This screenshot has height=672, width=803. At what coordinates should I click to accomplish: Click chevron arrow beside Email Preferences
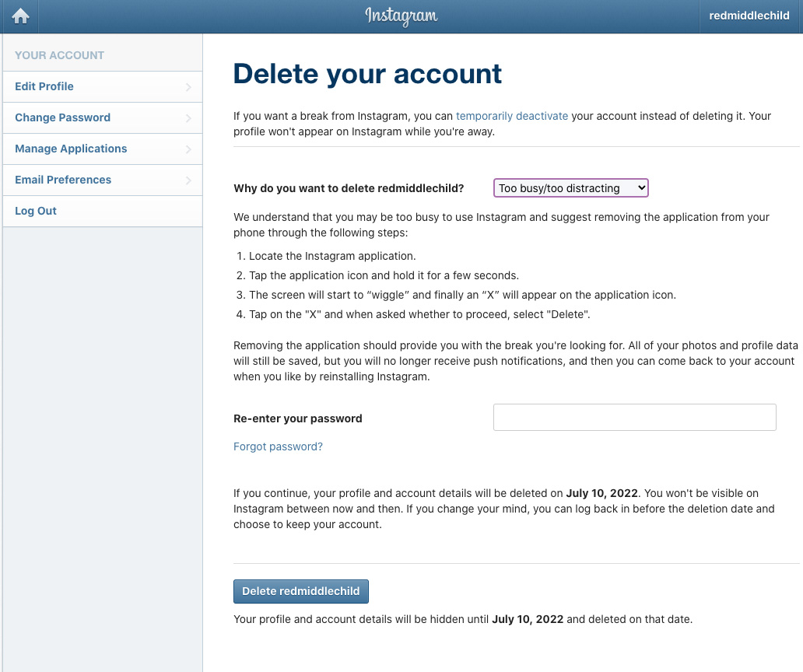188,180
